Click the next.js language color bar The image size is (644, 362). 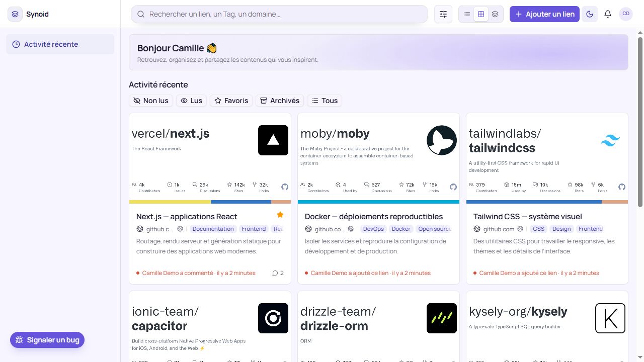tap(210, 202)
